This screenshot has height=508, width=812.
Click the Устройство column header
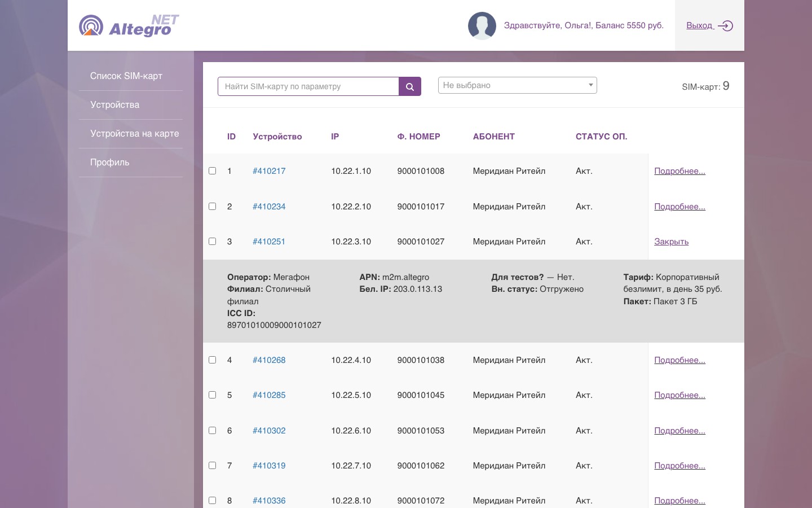pyautogui.click(x=277, y=137)
